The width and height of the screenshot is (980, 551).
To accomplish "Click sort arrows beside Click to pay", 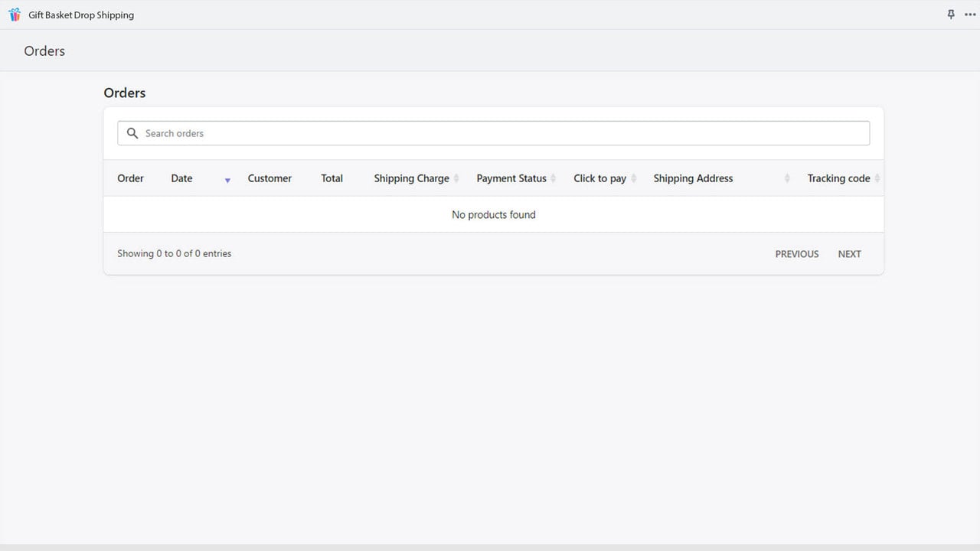I will pos(633,178).
